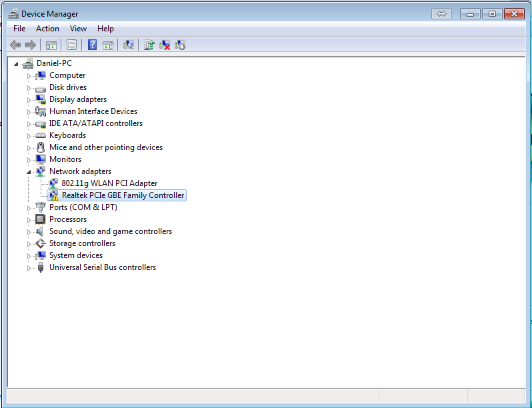532x408 pixels.
Task: Maximize the Device Manager window
Action: click(x=492, y=13)
